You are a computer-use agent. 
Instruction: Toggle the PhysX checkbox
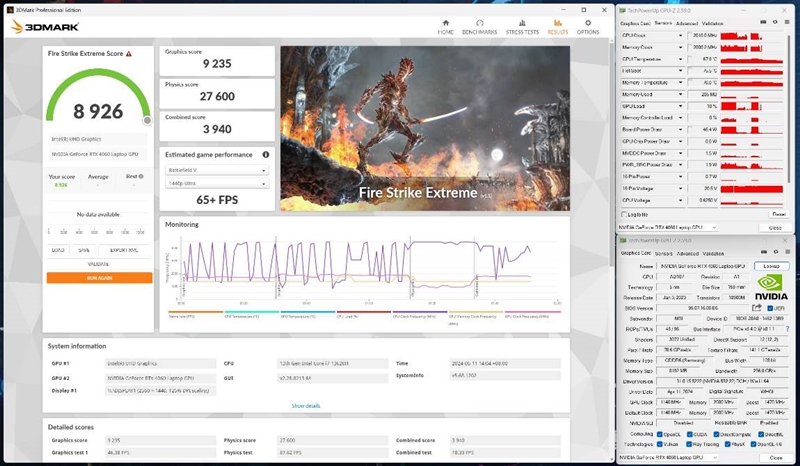coord(727,444)
